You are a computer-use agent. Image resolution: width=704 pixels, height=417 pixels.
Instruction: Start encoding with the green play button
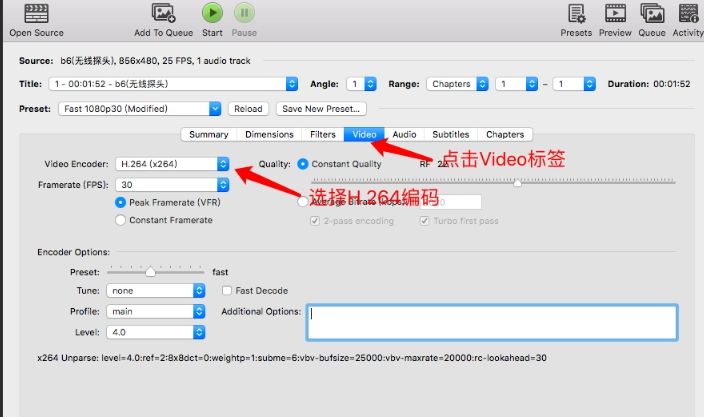(x=212, y=13)
